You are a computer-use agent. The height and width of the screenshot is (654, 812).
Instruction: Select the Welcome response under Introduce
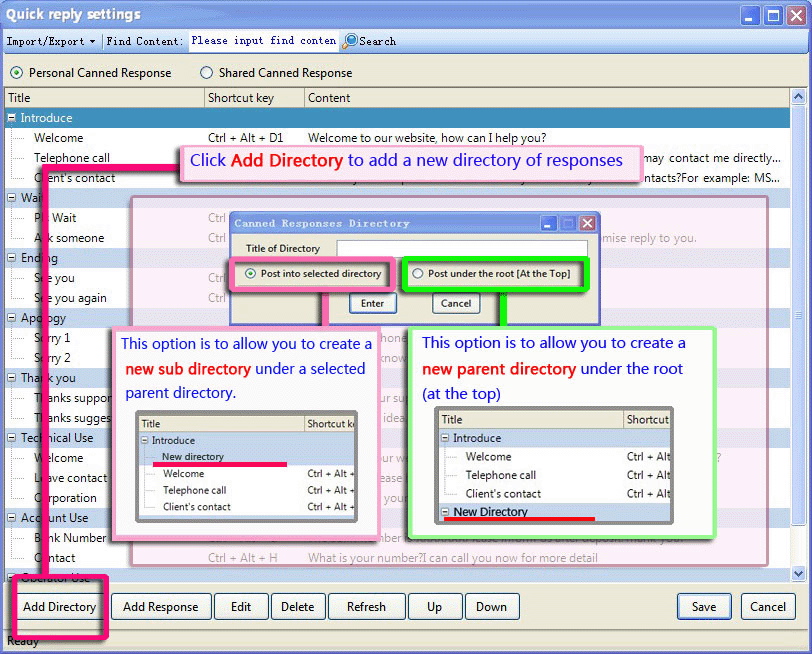click(x=59, y=138)
